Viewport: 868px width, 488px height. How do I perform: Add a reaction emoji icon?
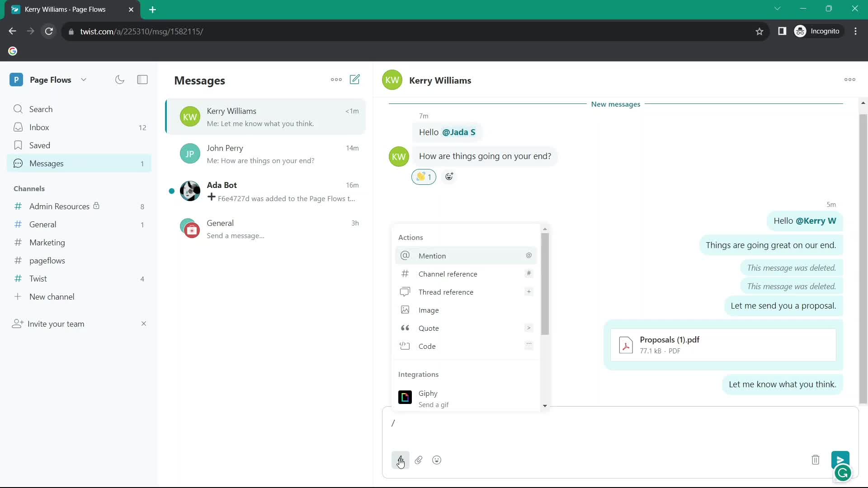(449, 177)
